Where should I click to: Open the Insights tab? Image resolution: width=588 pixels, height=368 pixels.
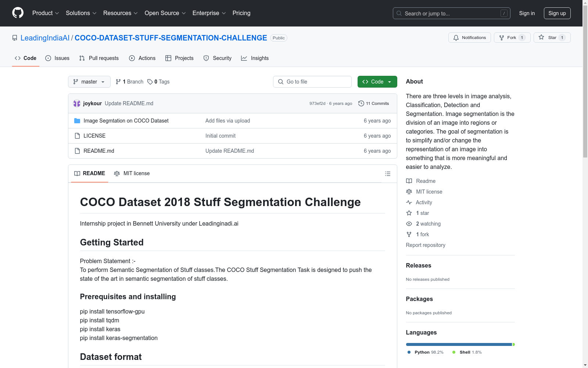point(255,58)
